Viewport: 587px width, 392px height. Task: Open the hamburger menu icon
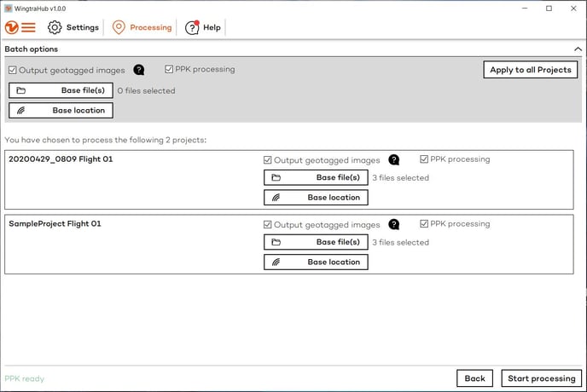pos(29,27)
